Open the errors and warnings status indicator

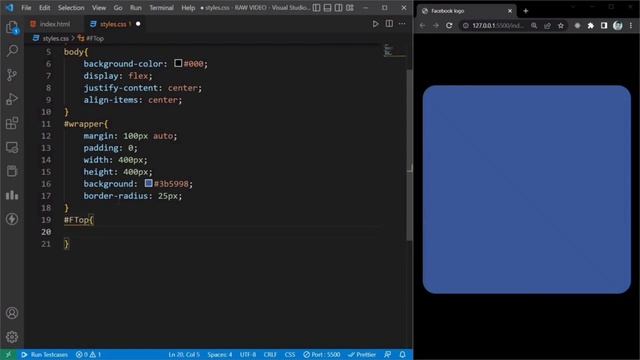88,354
